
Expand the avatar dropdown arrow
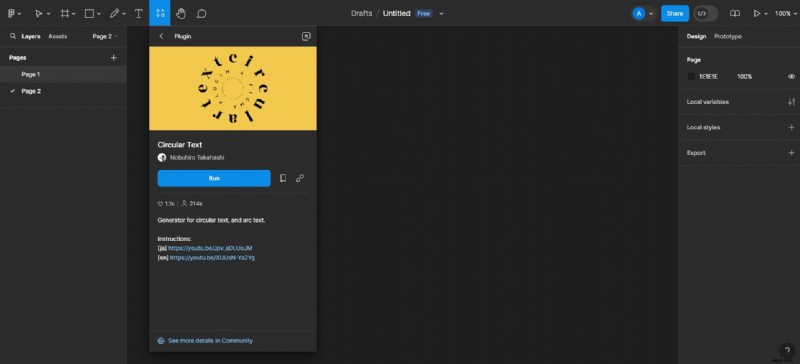coord(651,14)
